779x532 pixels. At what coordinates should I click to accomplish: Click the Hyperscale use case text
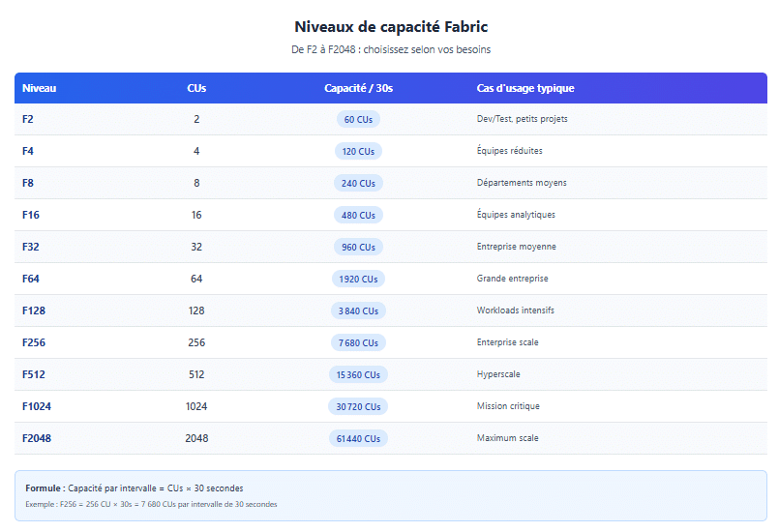coord(499,374)
